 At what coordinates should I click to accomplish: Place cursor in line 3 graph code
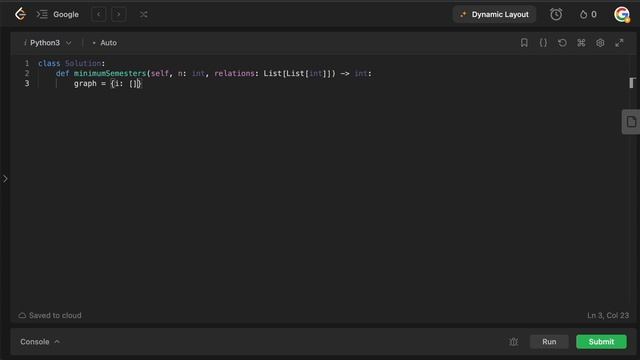pos(107,84)
